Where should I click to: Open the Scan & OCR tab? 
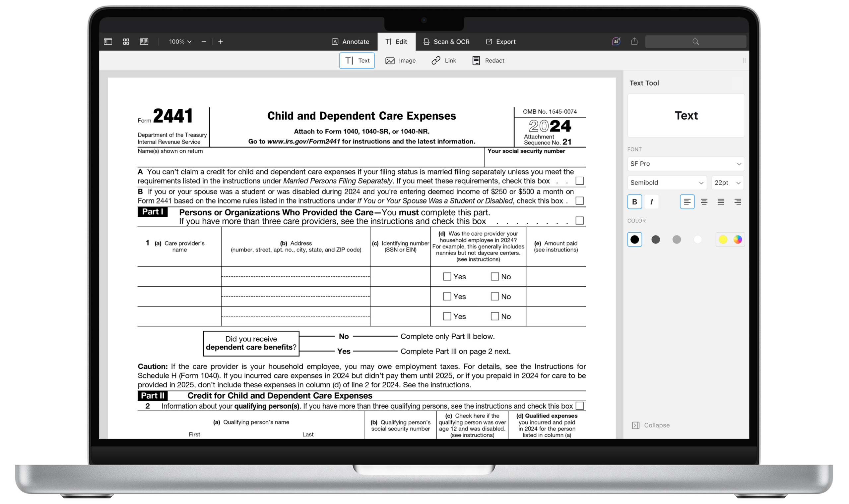[x=446, y=41]
